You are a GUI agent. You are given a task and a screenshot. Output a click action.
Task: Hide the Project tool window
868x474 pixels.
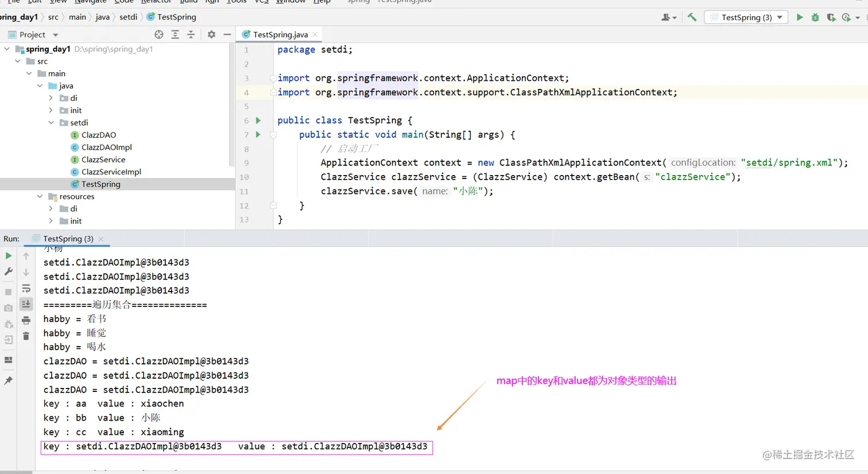227,34
